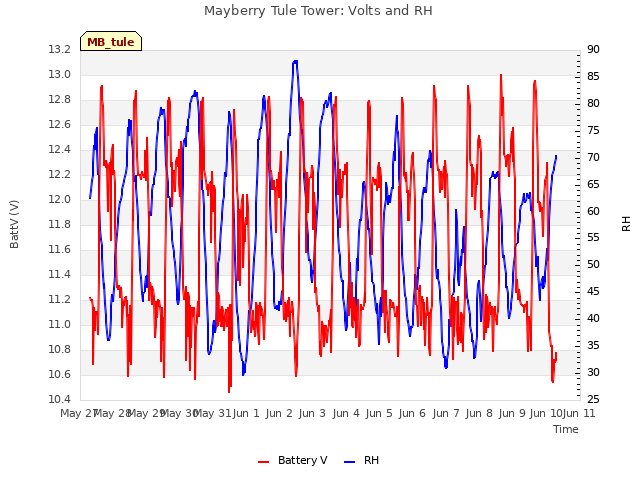Click the Jun 3 date label
Image resolution: width=640 pixels, height=480 pixels.
312,414
